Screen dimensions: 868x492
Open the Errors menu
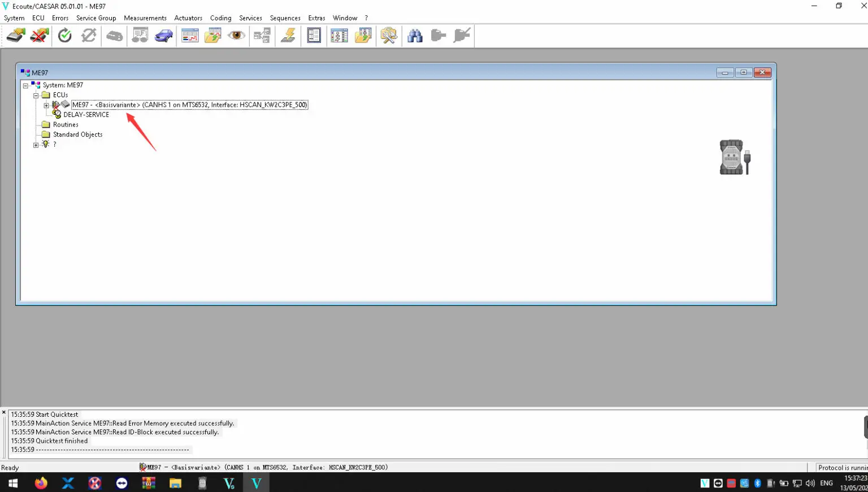[60, 18]
